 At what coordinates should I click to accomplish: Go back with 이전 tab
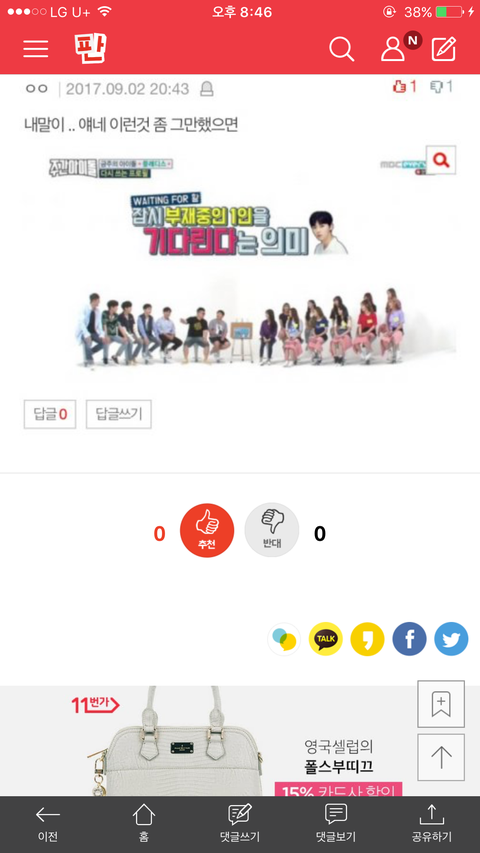[x=48, y=824]
